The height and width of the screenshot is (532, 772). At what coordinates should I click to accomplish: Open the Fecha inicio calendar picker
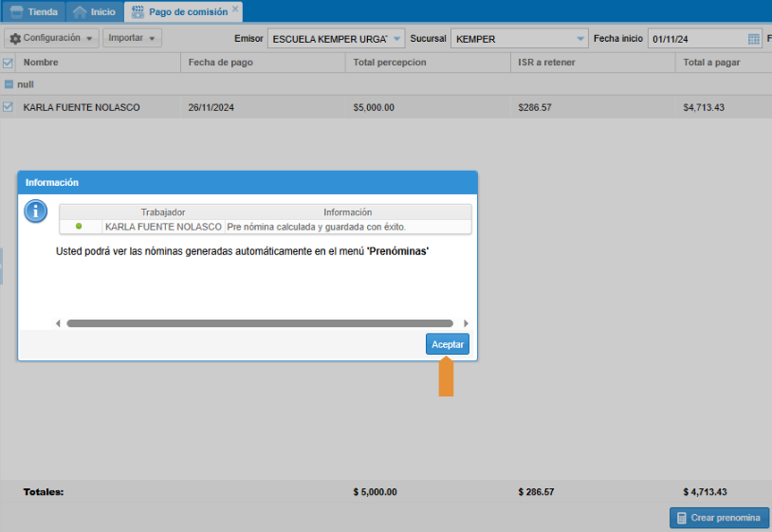754,39
